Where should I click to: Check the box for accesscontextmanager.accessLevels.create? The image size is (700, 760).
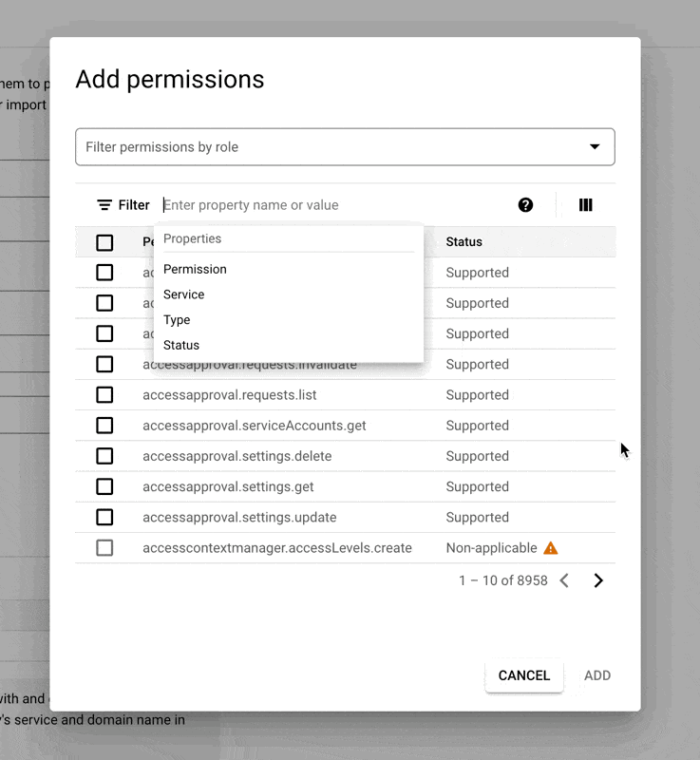pyautogui.click(x=104, y=548)
